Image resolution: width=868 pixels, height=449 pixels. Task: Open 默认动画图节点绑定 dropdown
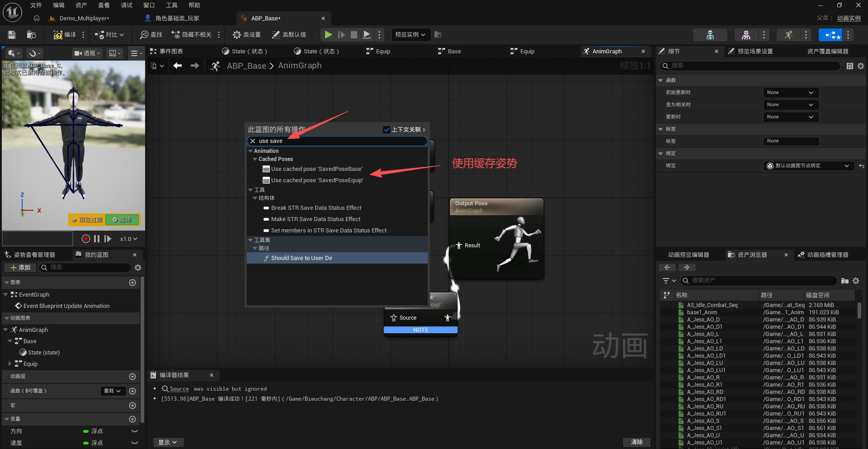[x=808, y=166]
